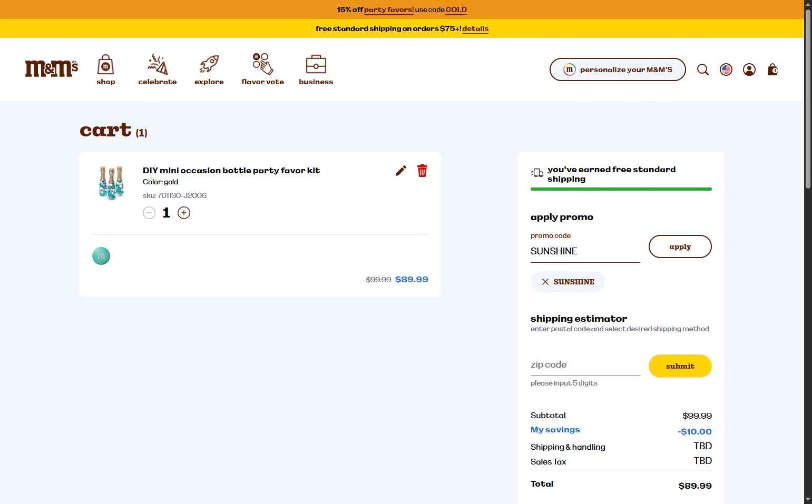Click the zip code input field
Image resolution: width=812 pixels, height=504 pixels.
click(x=585, y=364)
